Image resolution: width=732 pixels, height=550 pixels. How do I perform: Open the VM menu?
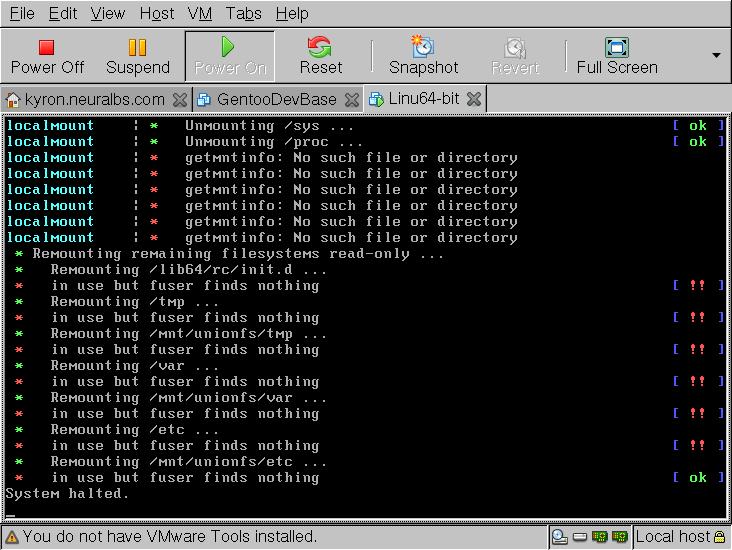200,13
